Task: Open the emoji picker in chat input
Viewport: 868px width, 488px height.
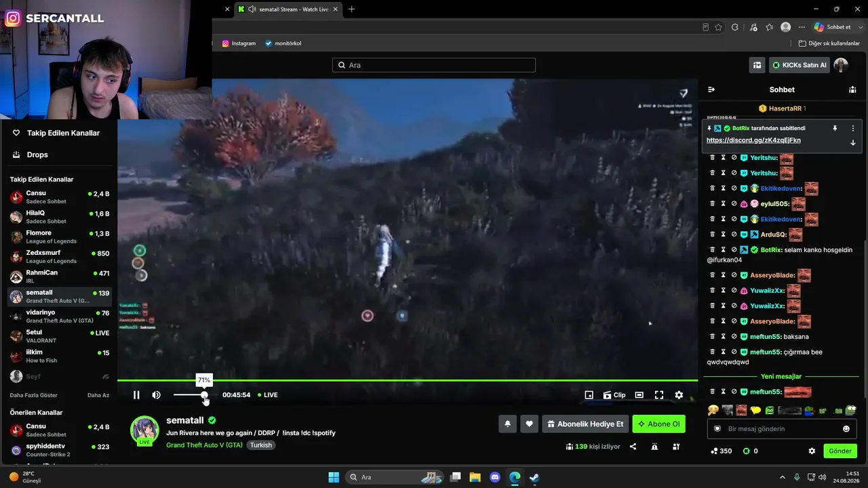Action: click(846, 429)
